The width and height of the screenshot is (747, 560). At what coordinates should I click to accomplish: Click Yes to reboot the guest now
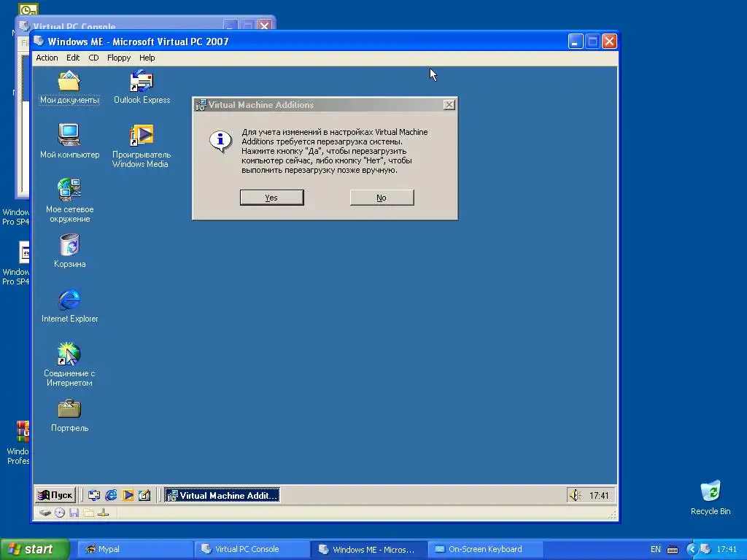[x=271, y=198]
